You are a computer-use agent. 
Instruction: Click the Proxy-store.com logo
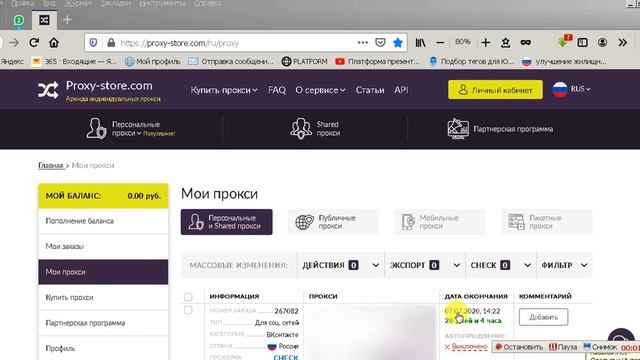coord(99,90)
